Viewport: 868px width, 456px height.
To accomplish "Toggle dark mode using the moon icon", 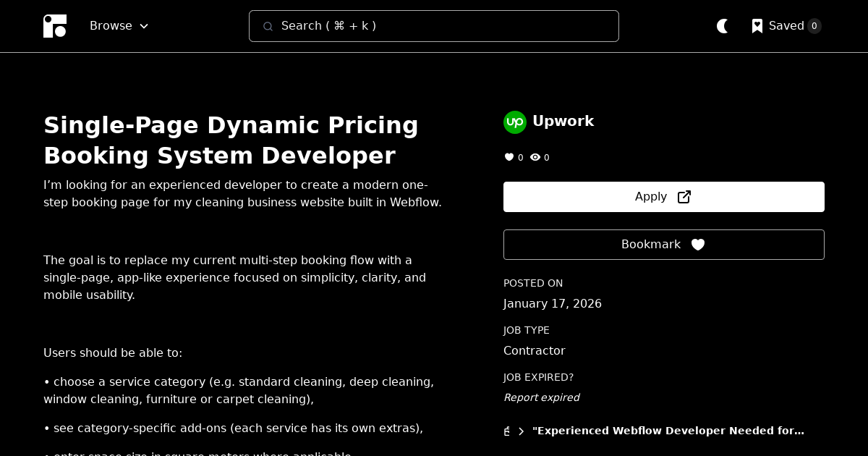I will click(x=723, y=26).
